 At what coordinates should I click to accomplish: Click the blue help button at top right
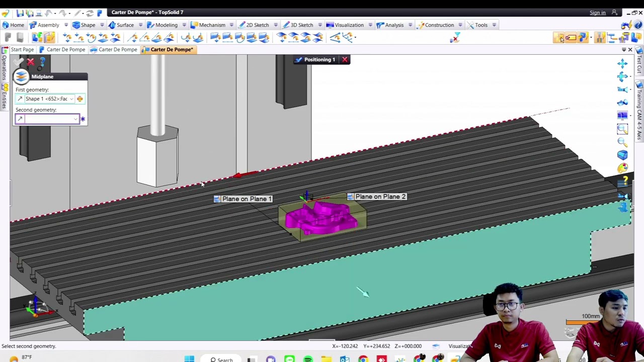639,25
